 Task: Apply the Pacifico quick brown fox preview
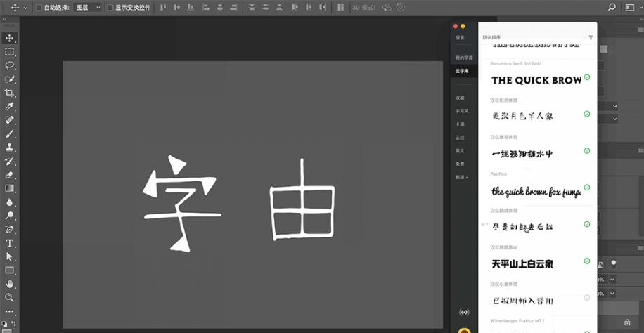[x=536, y=191]
